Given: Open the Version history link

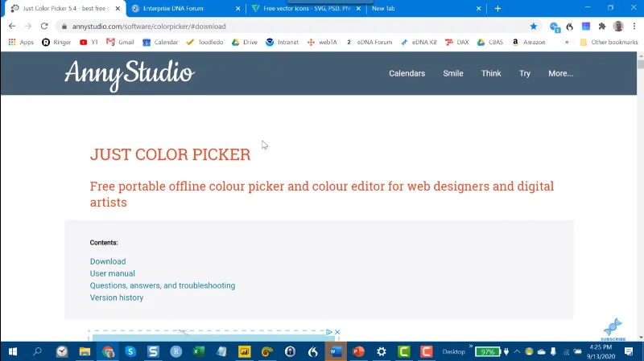Looking at the screenshot, I should [x=117, y=297].
